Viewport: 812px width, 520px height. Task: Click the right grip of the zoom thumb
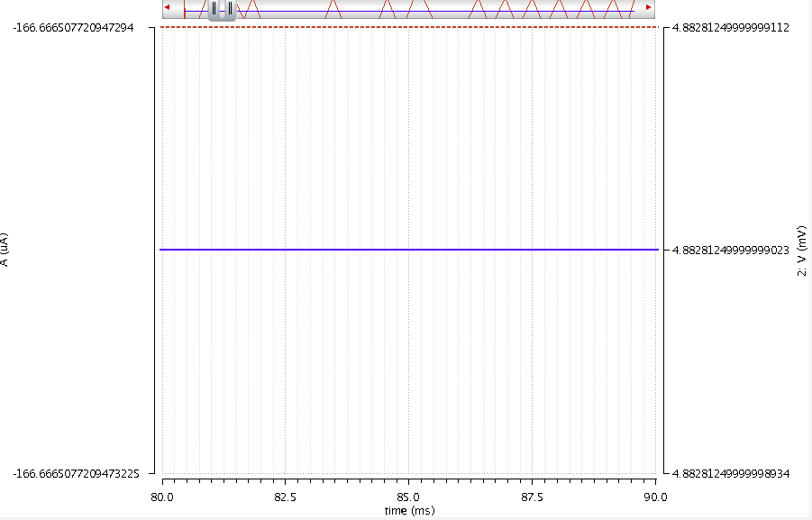[x=228, y=9]
